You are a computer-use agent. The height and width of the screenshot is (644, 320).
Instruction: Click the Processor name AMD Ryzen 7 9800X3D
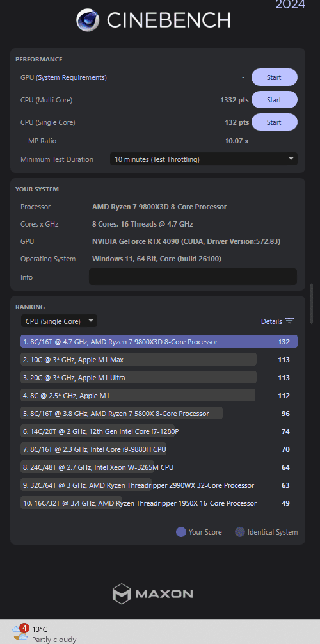pos(159,207)
